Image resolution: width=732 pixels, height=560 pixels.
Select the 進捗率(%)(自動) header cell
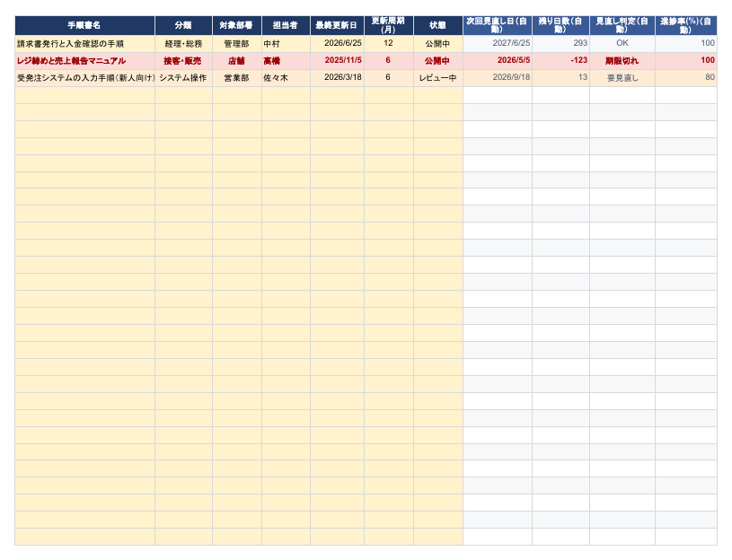point(686,26)
